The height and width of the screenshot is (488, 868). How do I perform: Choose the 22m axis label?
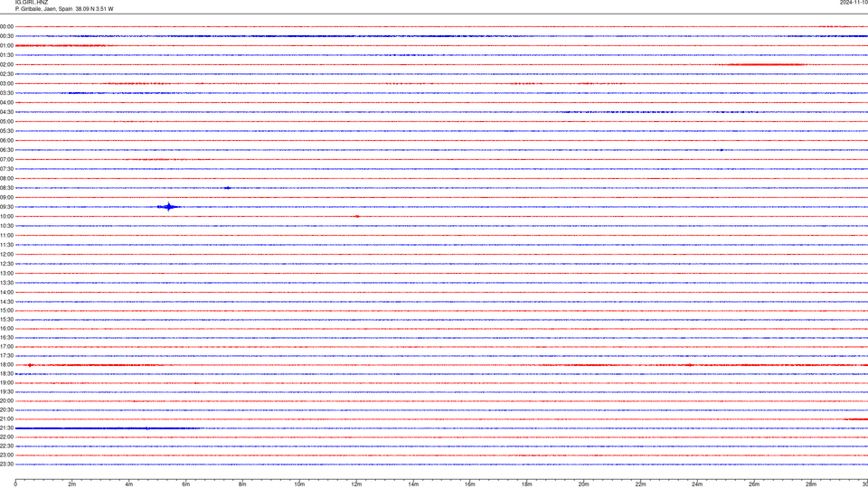[x=640, y=484]
